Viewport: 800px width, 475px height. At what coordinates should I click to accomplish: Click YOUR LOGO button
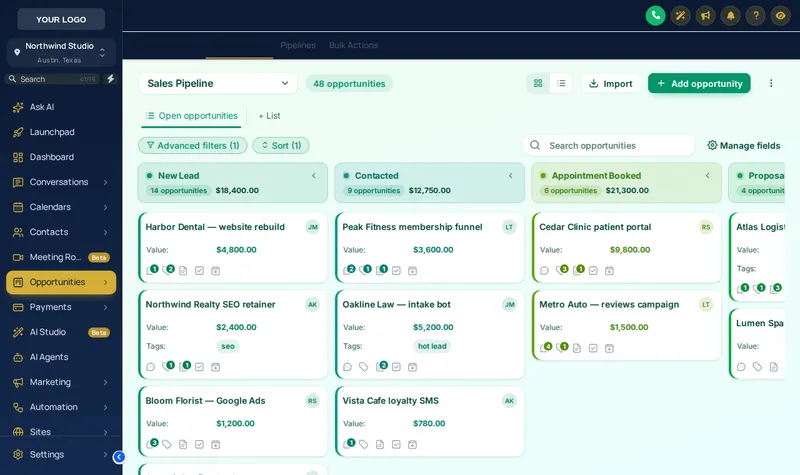click(61, 19)
